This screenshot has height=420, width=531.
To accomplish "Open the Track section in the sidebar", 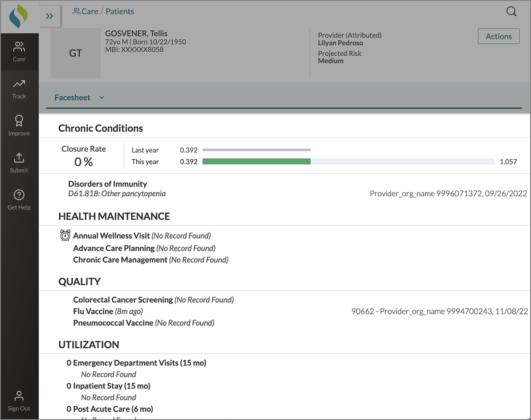I will click(x=19, y=88).
